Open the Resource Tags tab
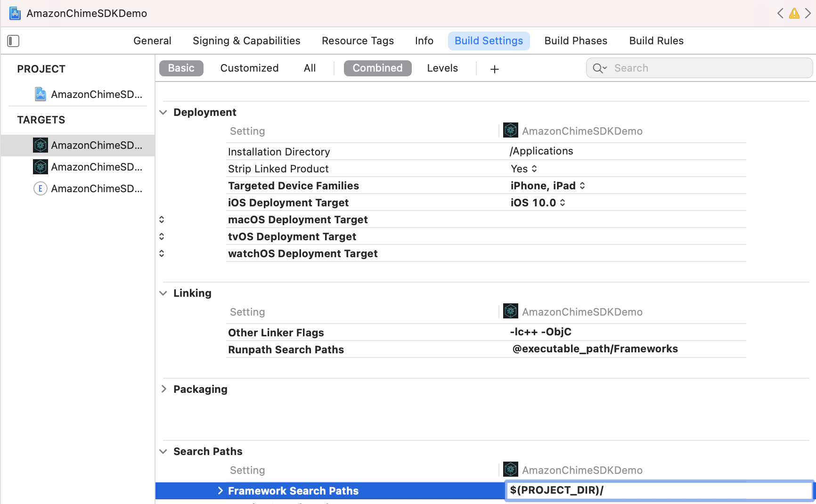The height and width of the screenshot is (504, 816). click(x=358, y=41)
